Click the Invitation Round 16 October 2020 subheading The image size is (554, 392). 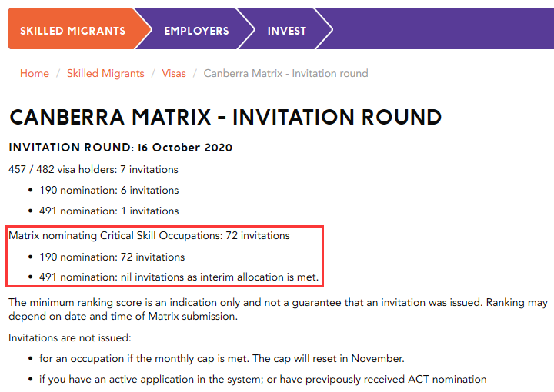(121, 148)
